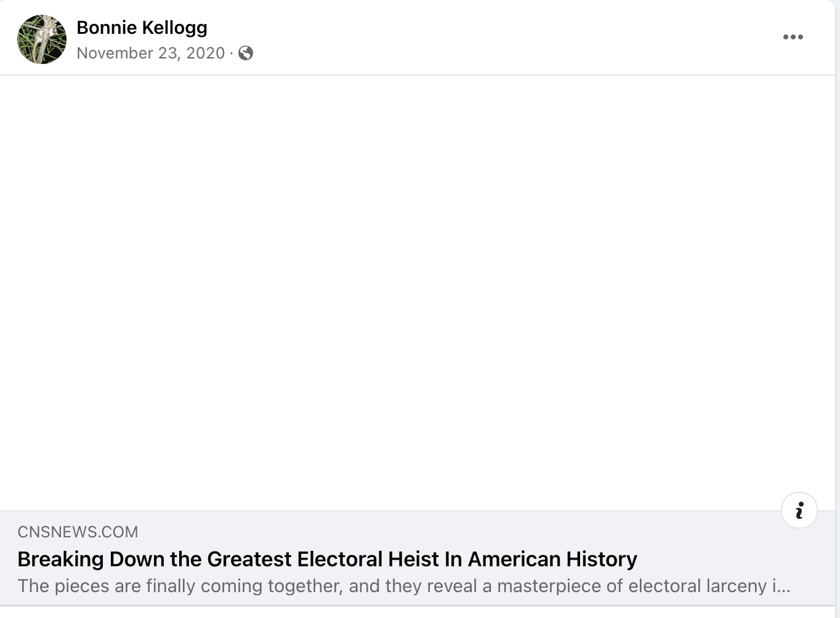Open the post permalink from its date
This screenshot has height=618, width=840.
(151, 53)
